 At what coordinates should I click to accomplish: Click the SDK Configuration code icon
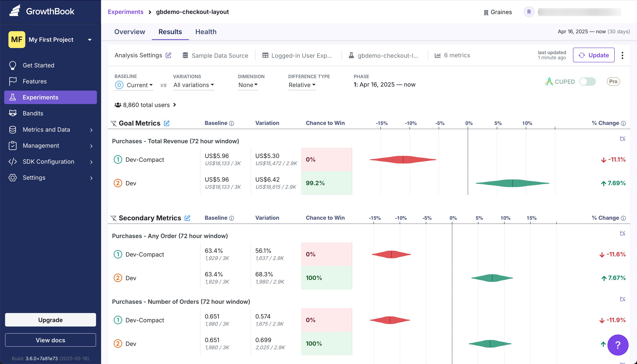(13, 162)
